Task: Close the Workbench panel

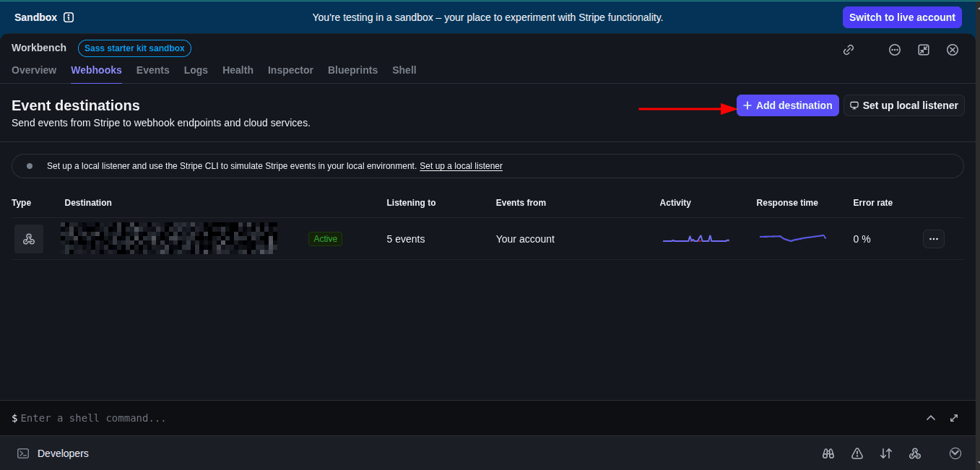Action: 953,50
